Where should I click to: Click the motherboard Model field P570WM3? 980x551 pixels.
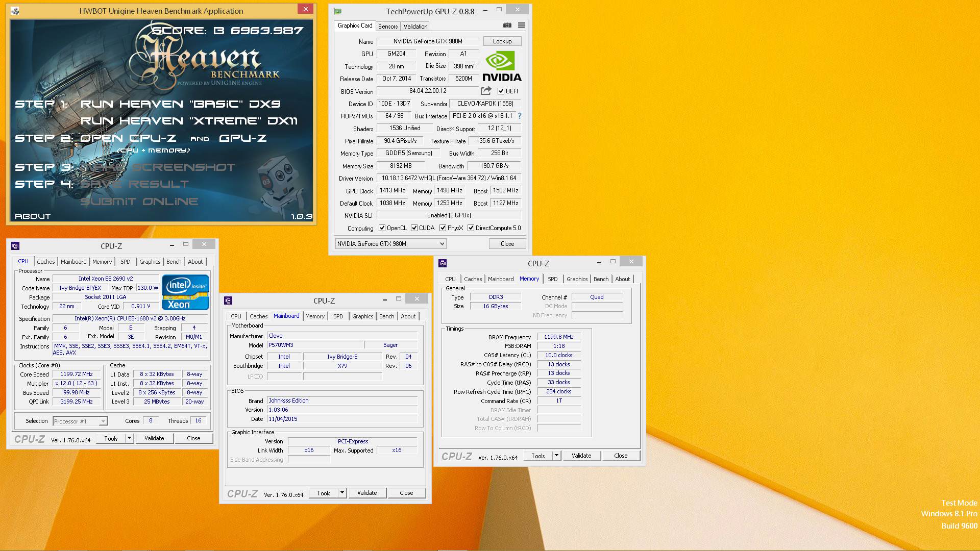[x=314, y=345]
